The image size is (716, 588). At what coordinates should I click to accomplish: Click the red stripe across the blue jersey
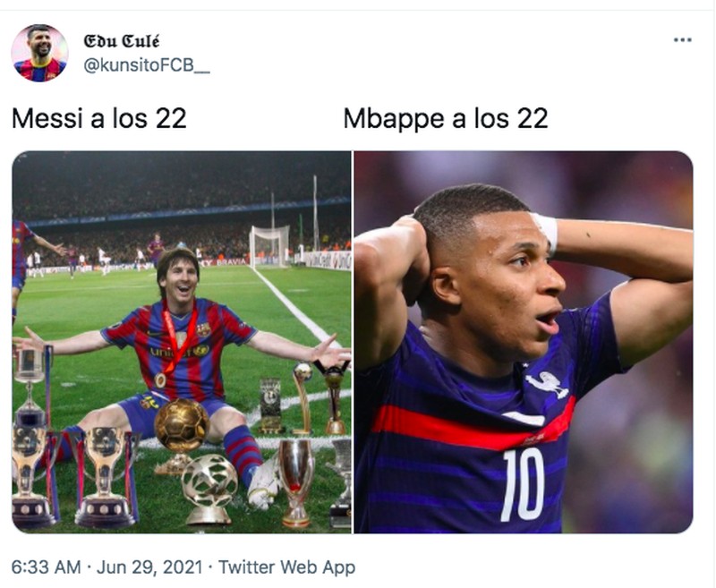[x=465, y=428]
